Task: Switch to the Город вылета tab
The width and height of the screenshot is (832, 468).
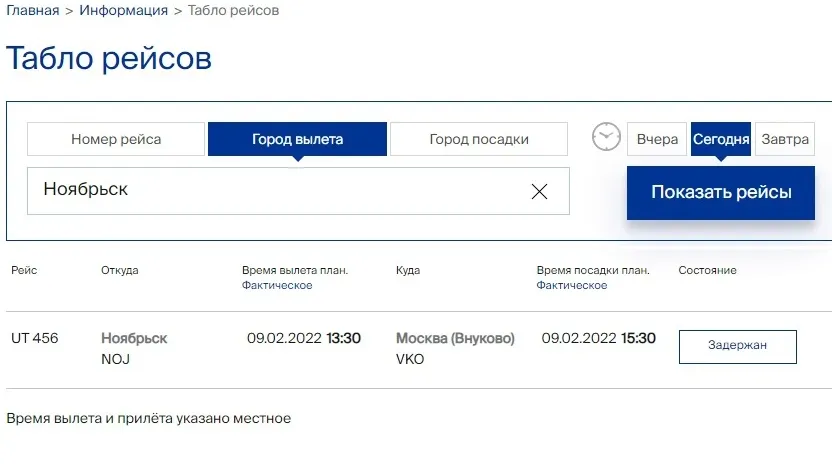Action: 297,139
